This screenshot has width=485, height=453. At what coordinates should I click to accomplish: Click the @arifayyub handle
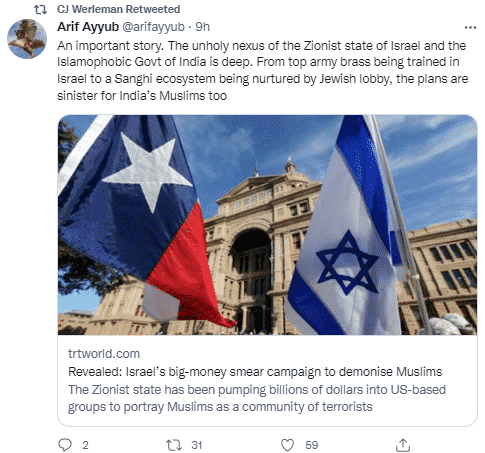point(153,27)
